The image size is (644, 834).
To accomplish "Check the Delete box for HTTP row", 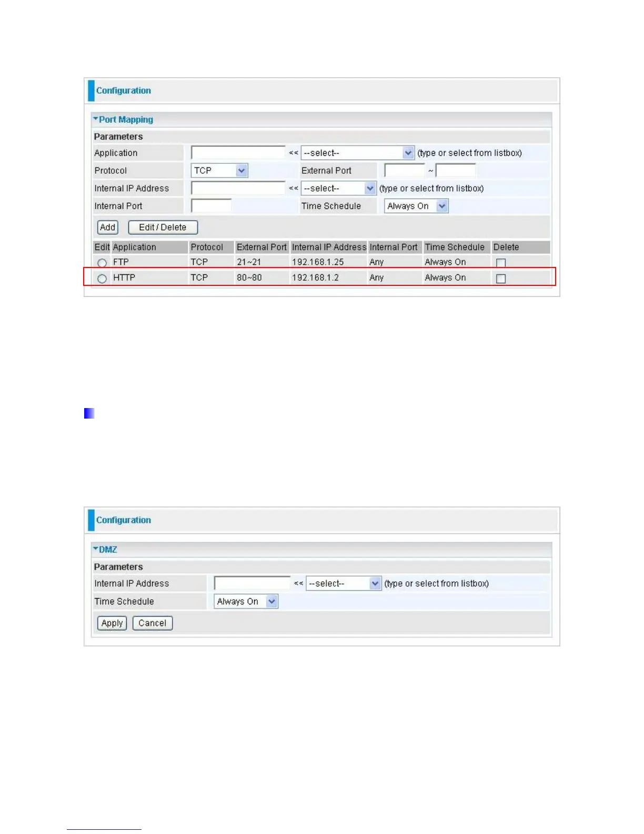I will [x=501, y=279].
